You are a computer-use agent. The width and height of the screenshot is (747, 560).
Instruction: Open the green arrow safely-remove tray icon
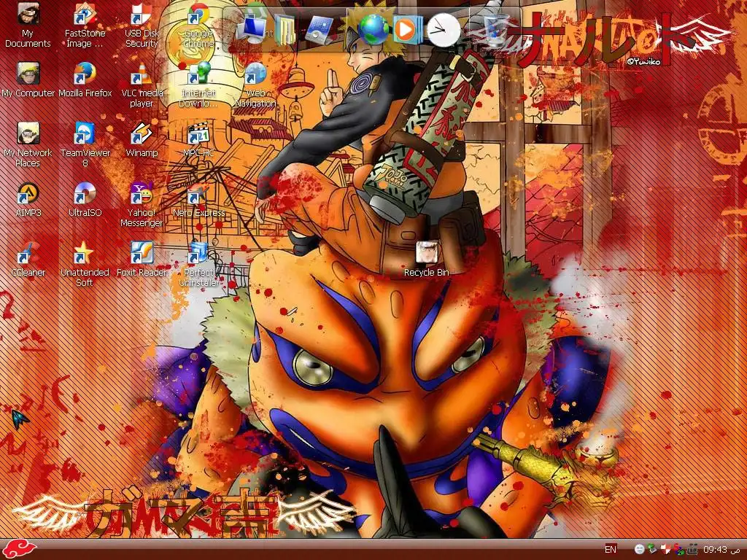point(653,550)
